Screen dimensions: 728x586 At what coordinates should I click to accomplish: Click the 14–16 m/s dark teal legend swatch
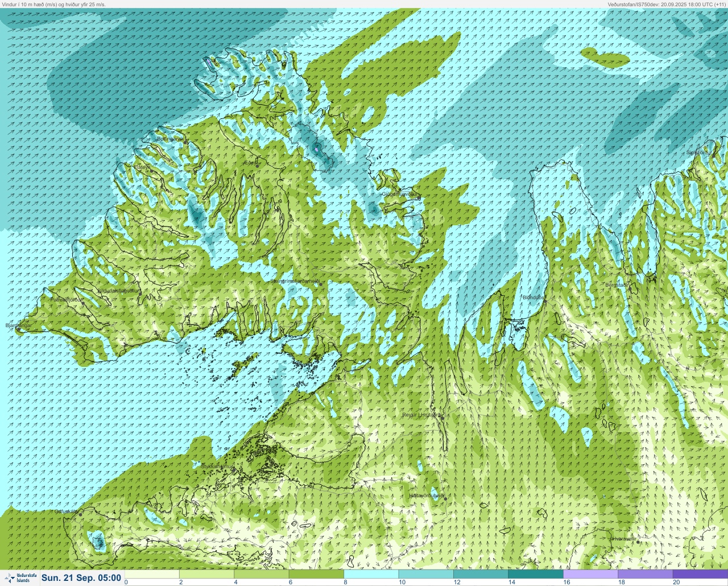[535, 574]
